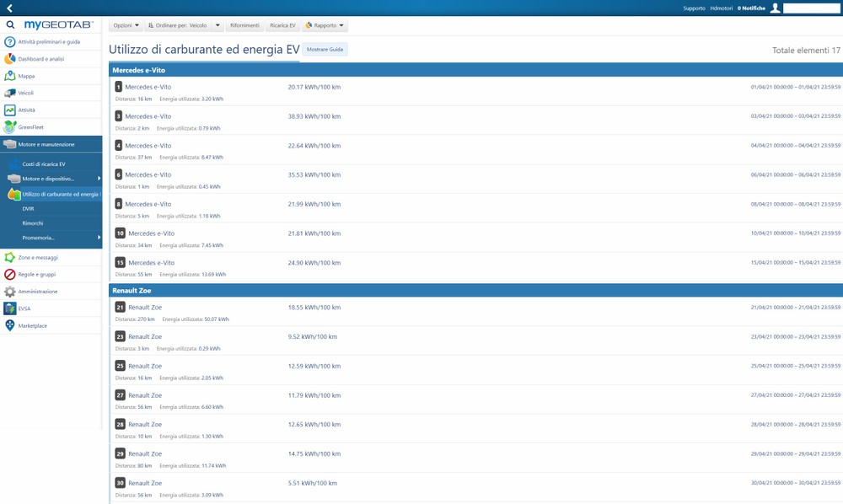The image size is (843, 504).
Task: Click Mercedes e-Vito row 20.17 kWh/100 km
Action: [x=475, y=91]
